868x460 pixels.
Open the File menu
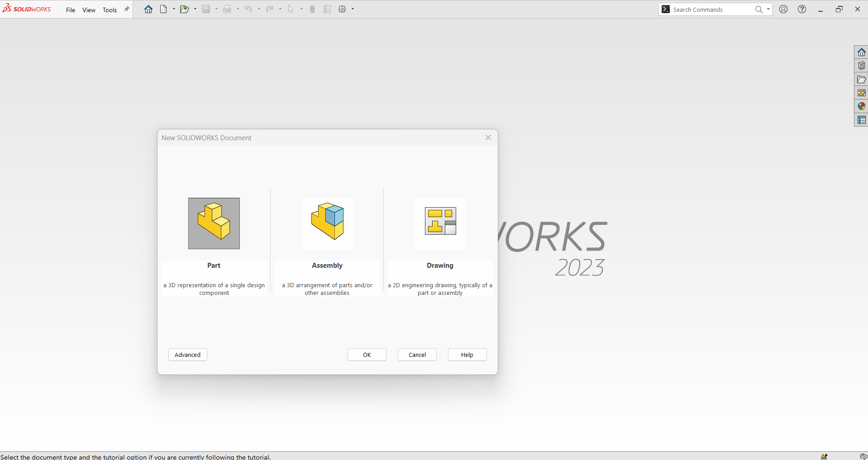(71, 10)
